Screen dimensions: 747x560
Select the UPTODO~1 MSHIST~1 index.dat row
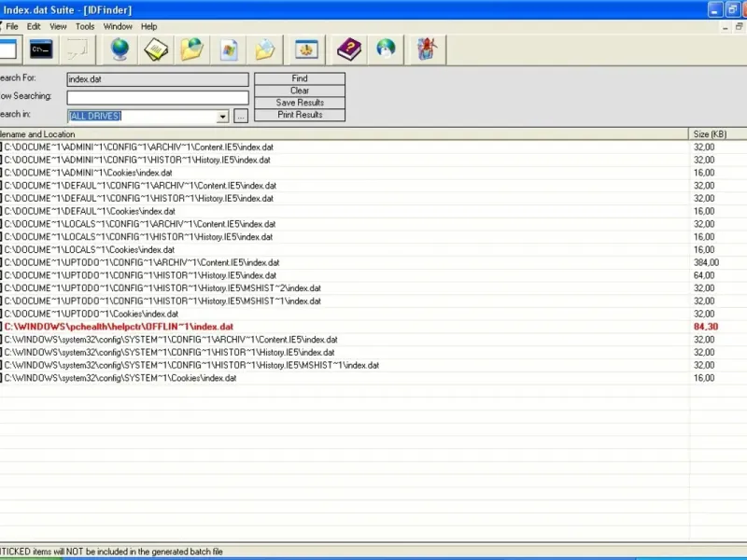[x=373, y=301]
